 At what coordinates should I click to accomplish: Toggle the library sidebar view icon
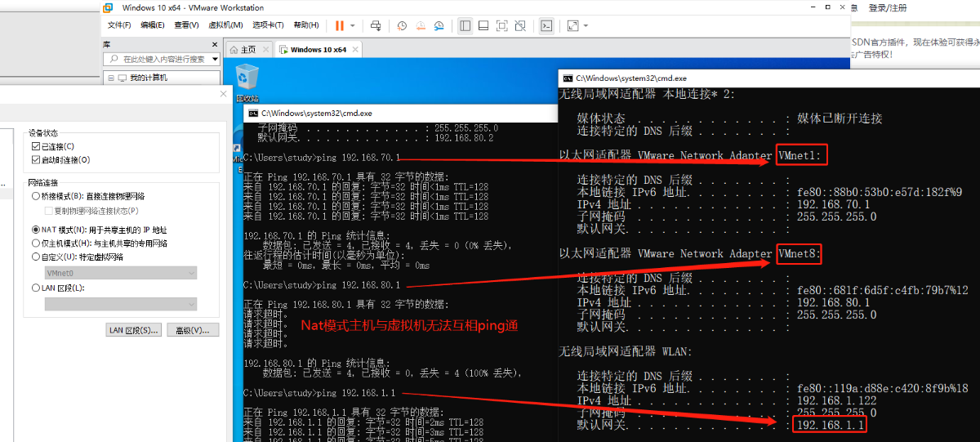click(465, 25)
